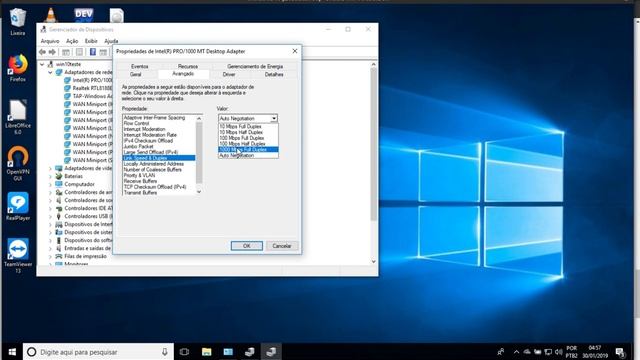Select Flow Control property
Screen dimensions: 640x360
coord(159,123)
